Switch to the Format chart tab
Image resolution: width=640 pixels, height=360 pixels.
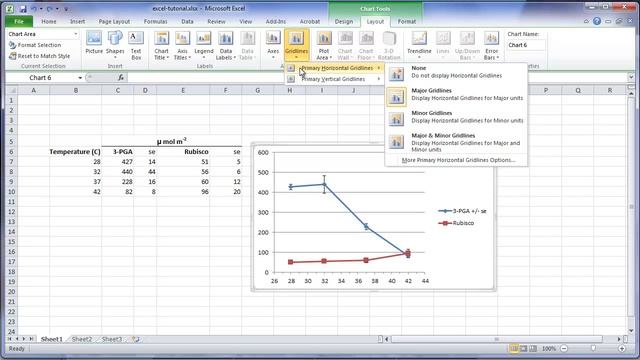click(x=407, y=21)
